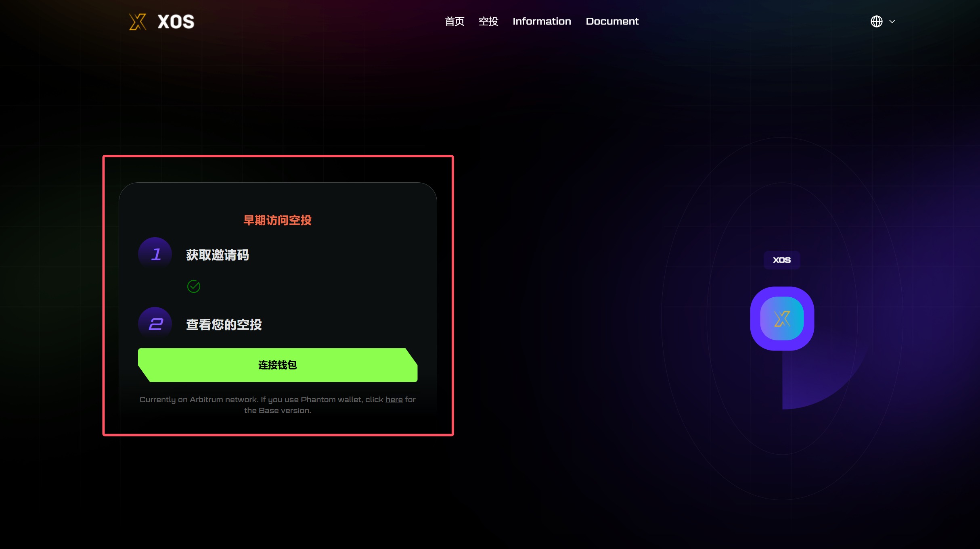
Task: Open the Information menu item
Action: [542, 21]
